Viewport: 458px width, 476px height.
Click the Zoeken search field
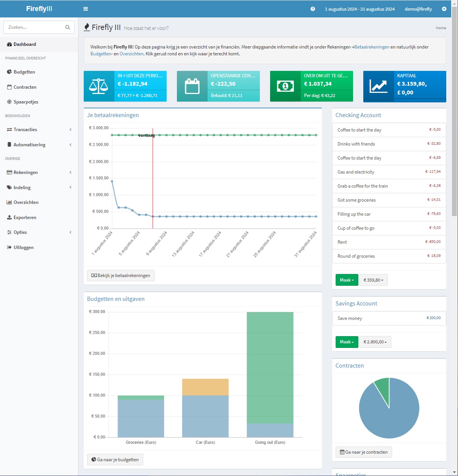tap(34, 27)
